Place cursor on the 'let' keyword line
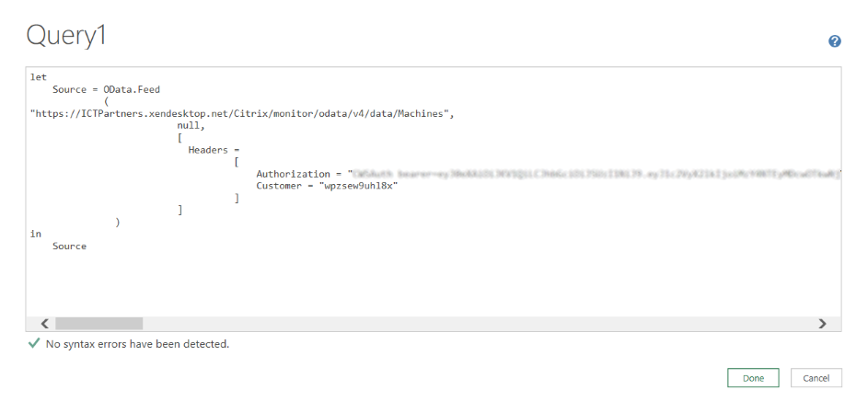 pos(39,77)
